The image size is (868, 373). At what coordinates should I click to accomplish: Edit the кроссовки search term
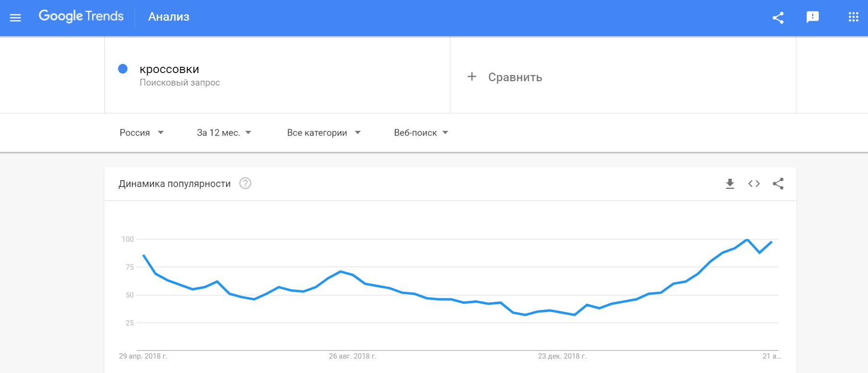[169, 69]
